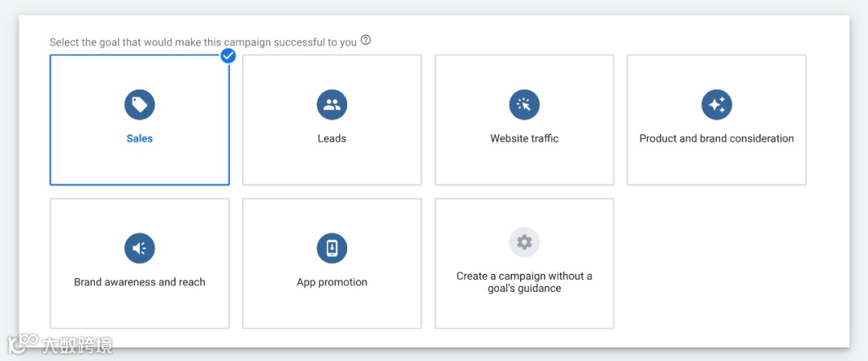Choose the Leads goal label
Viewport: 868px width, 361px height.
[331, 138]
